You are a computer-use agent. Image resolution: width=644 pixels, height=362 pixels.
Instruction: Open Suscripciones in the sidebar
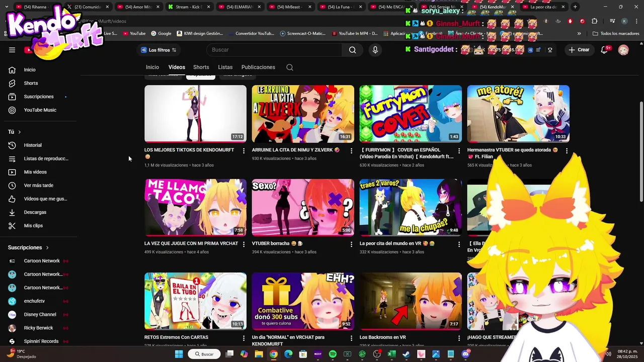(x=38, y=97)
